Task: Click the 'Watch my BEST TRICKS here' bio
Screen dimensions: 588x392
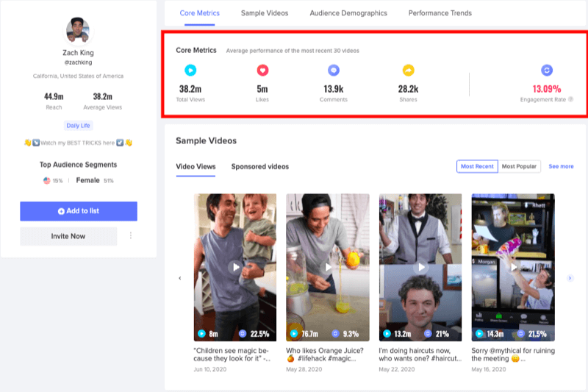Action: (78, 143)
